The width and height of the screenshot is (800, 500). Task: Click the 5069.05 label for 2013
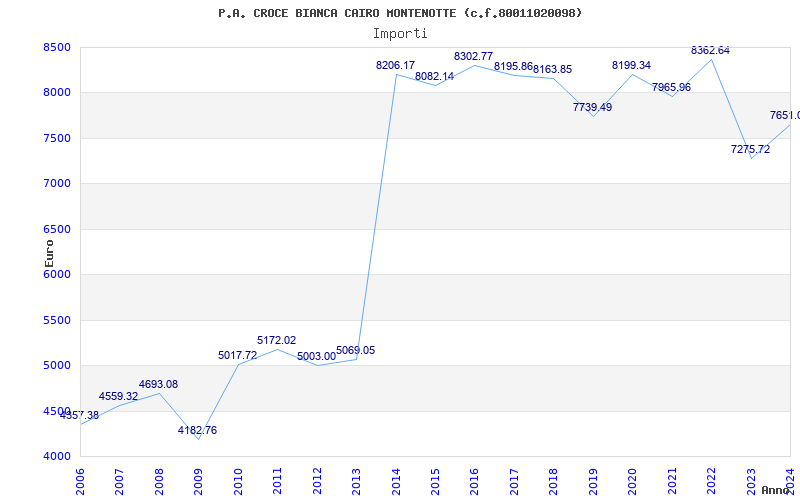point(355,350)
